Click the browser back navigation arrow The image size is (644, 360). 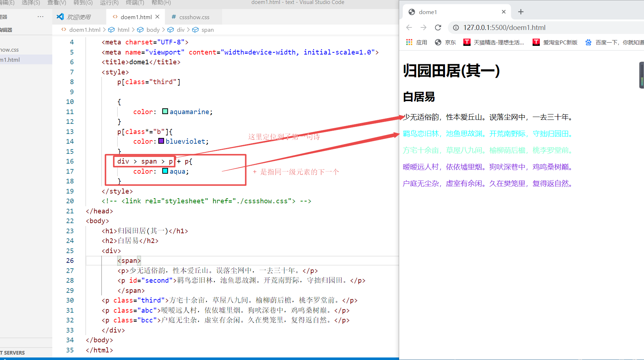pos(409,27)
